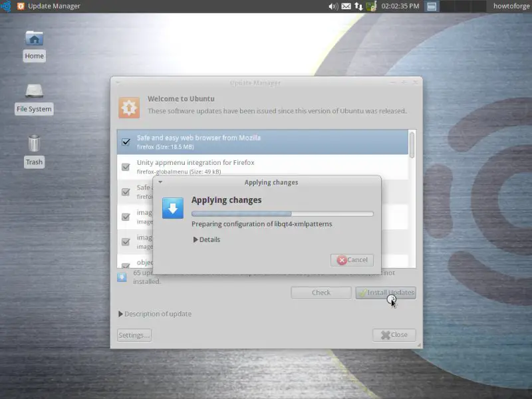This screenshot has height=399, width=532.
Task: Open the File System desktop icon
Action: tap(34, 99)
